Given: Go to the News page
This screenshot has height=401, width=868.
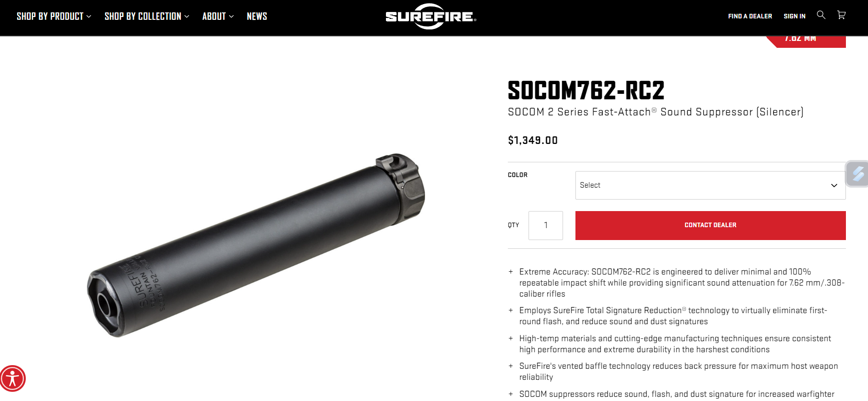Looking at the screenshot, I should tap(257, 17).
